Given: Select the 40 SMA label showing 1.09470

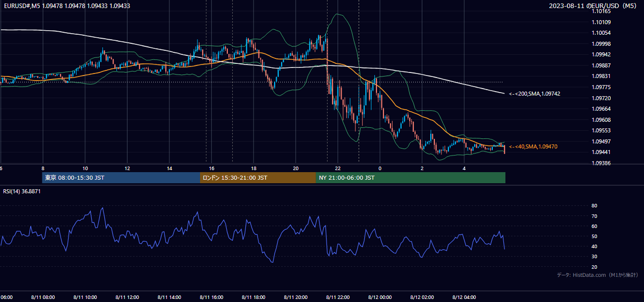Looking at the screenshot, I should coord(533,146).
